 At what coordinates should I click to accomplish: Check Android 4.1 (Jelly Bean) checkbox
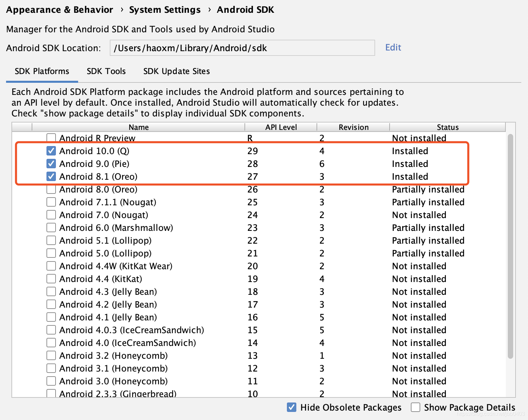pos(51,317)
